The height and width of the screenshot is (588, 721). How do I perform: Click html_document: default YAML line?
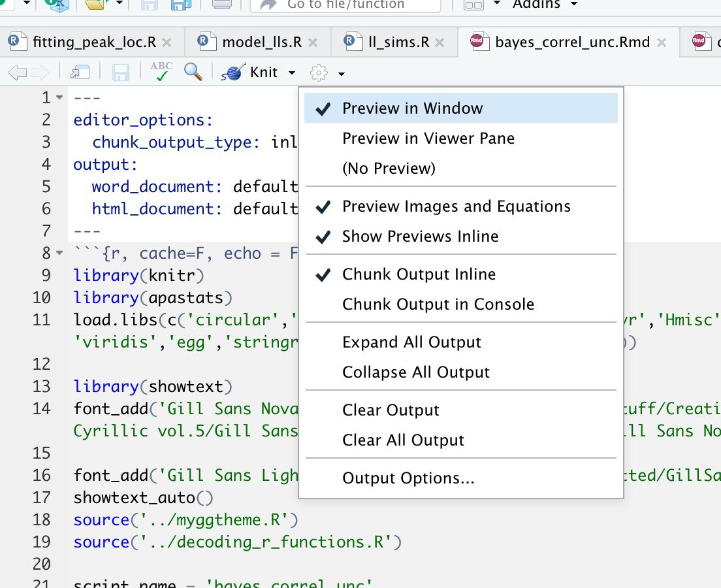195,209
